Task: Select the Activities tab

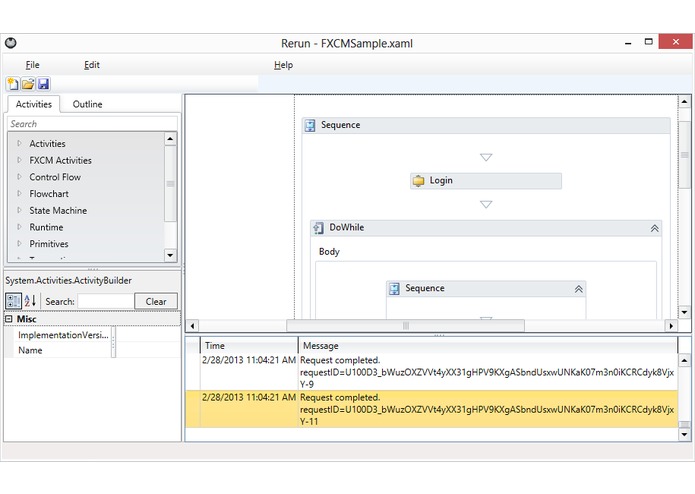Action: click(34, 104)
